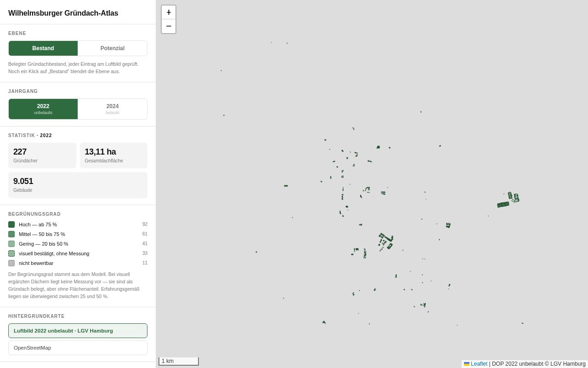Click the 13,11 ha Gesamtdachfläche card
This screenshot has width=588, height=368.
click(113, 155)
